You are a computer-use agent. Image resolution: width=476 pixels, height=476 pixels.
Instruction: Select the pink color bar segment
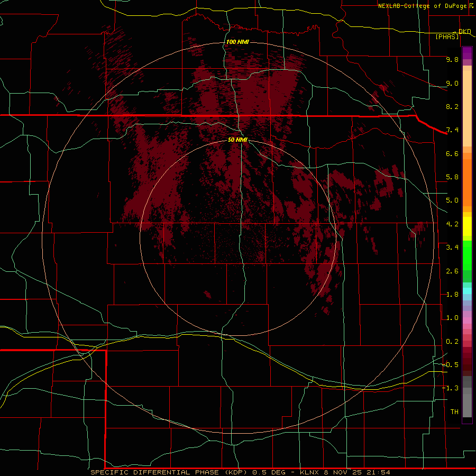467,321
